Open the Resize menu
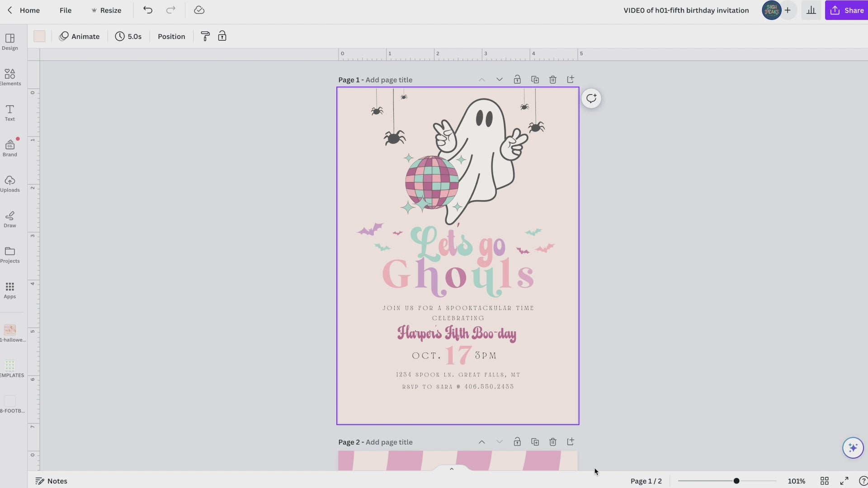868x488 pixels. (106, 10)
